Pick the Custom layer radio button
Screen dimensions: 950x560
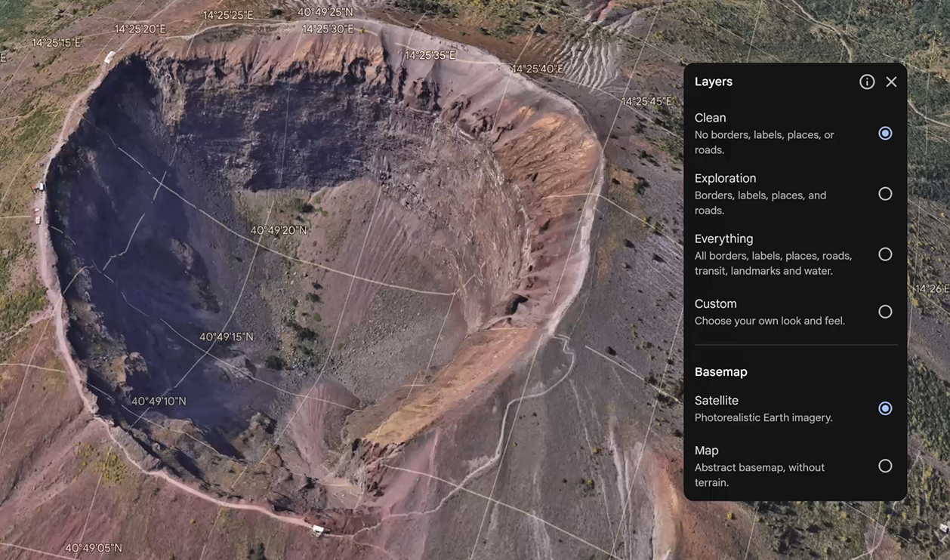pos(885,312)
